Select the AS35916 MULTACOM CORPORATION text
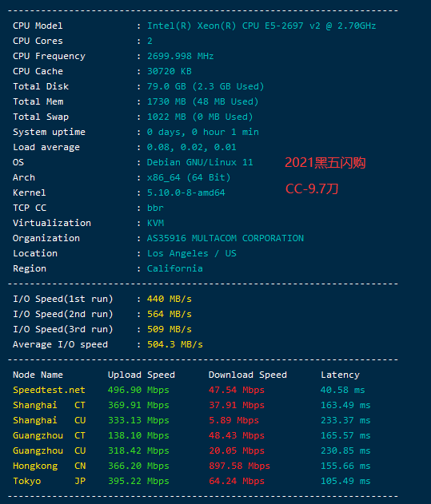The height and width of the screenshot is (504, 431). pyautogui.click(x=225, y=238)
